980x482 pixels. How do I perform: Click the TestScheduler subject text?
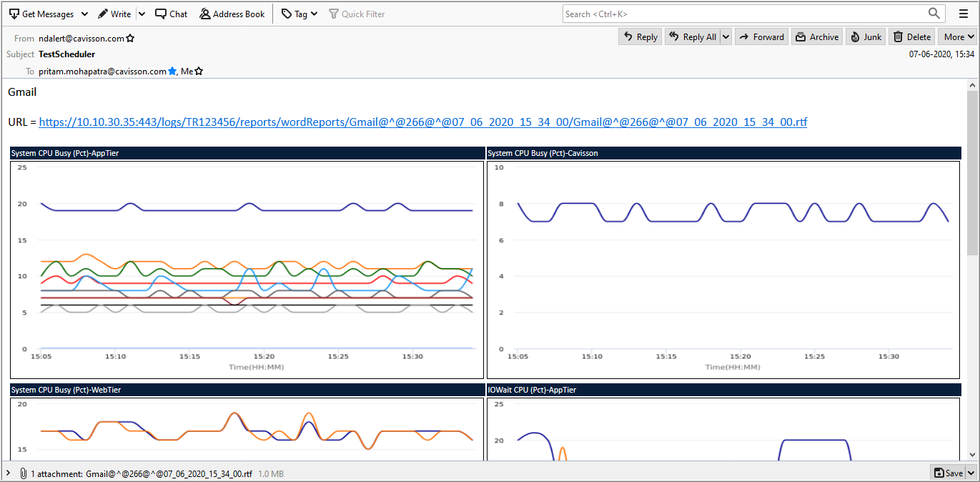pyautogui.click(x=66, y=54)
